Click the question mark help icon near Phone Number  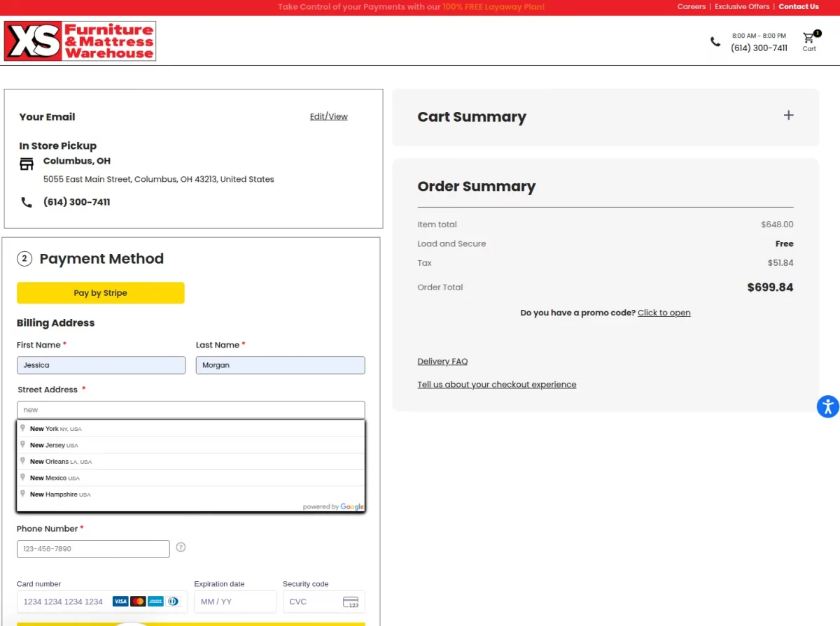[181, 547]
